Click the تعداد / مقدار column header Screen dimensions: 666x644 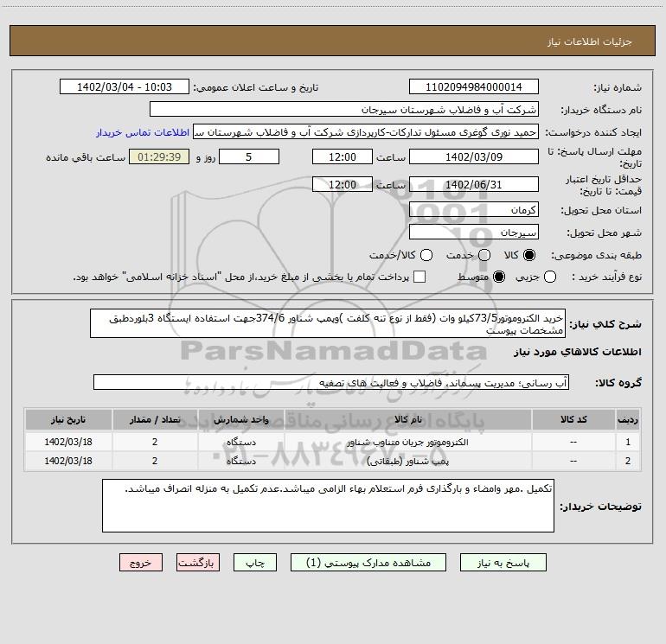(155, 419)
